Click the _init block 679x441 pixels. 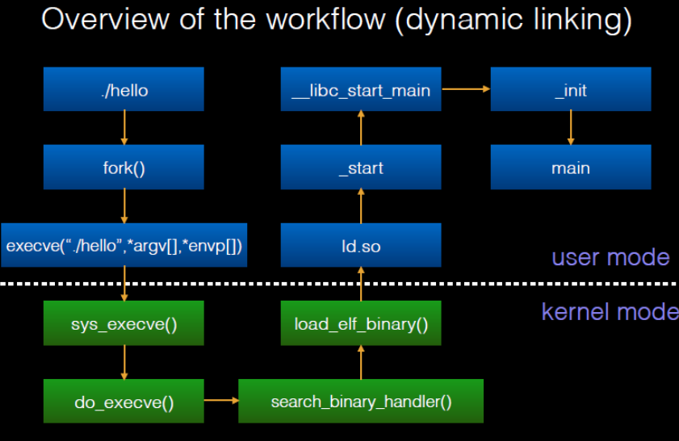tap(570, 90)
